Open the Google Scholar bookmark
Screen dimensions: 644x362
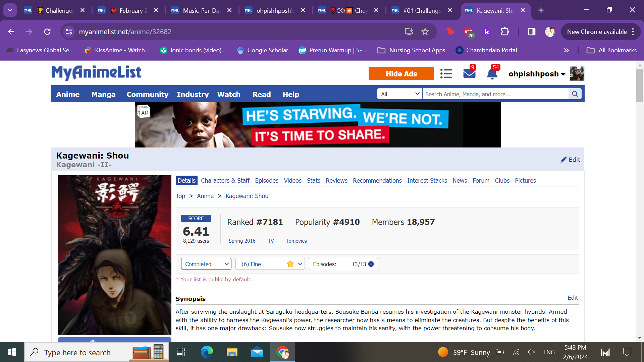click(262, 50)
